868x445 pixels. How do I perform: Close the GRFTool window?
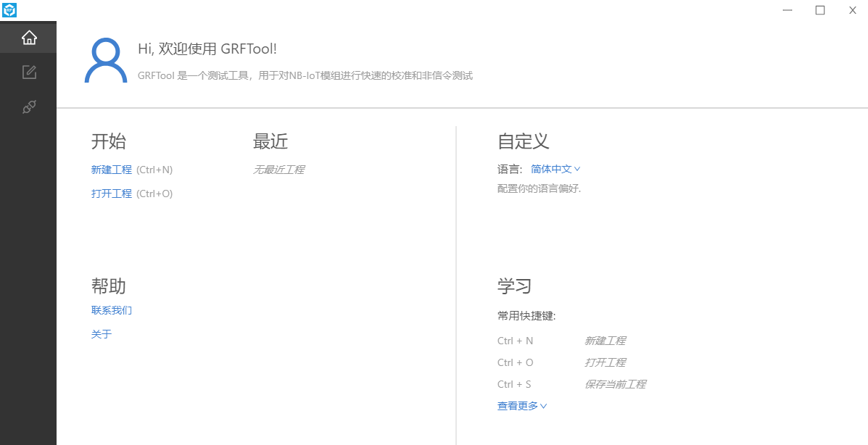(x=853, y=10)
